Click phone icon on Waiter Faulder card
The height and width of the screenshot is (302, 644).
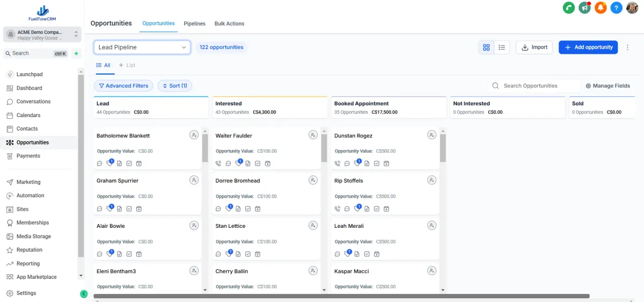point(218,163)
